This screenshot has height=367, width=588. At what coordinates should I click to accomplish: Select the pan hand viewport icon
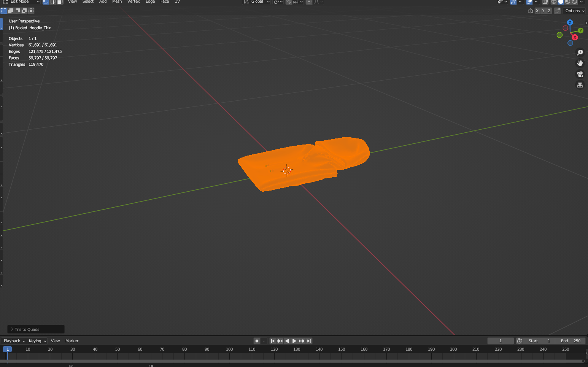[x=580, y=63]
